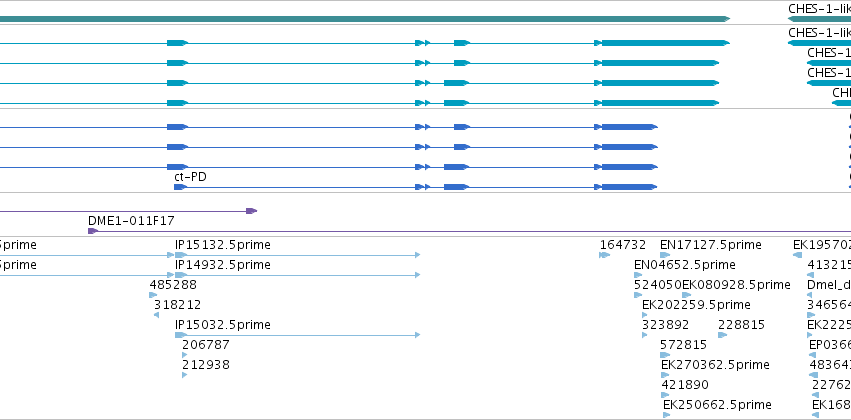
Task: Select EST label 485288
Action: tap(173, 284)
